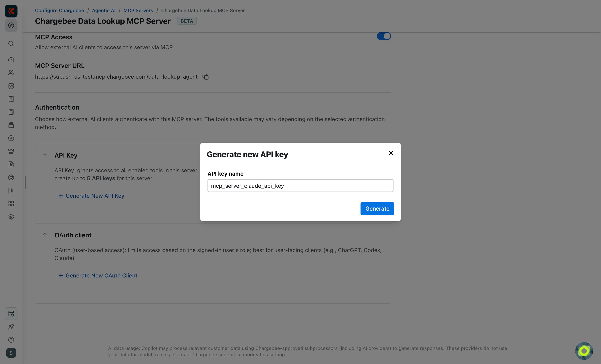601x364 pixels.
Task: Click Generate New OAuth Client link
Action: [98, 275]
